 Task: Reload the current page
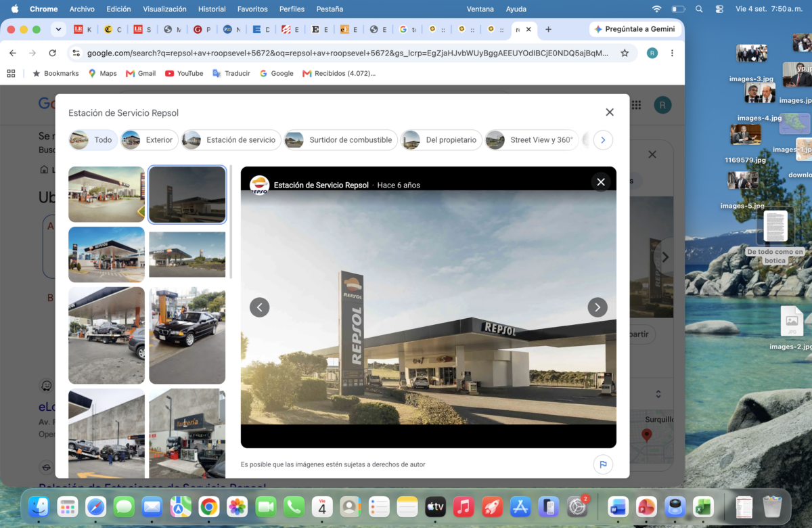click(x=52, y=53)
